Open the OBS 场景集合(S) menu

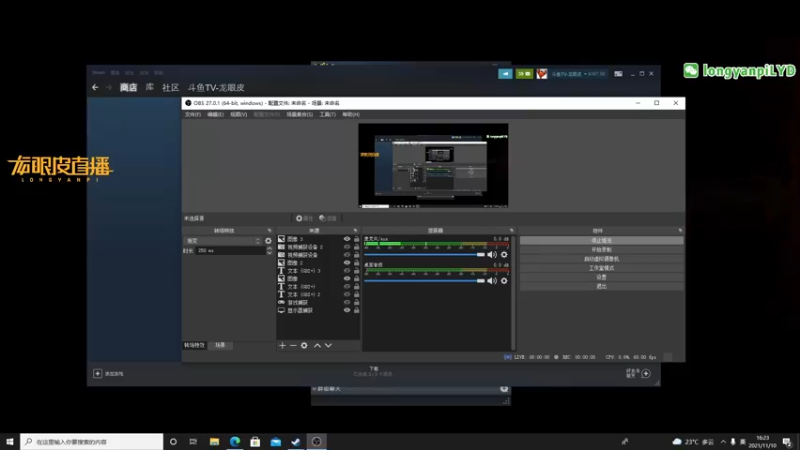point(299,115)
